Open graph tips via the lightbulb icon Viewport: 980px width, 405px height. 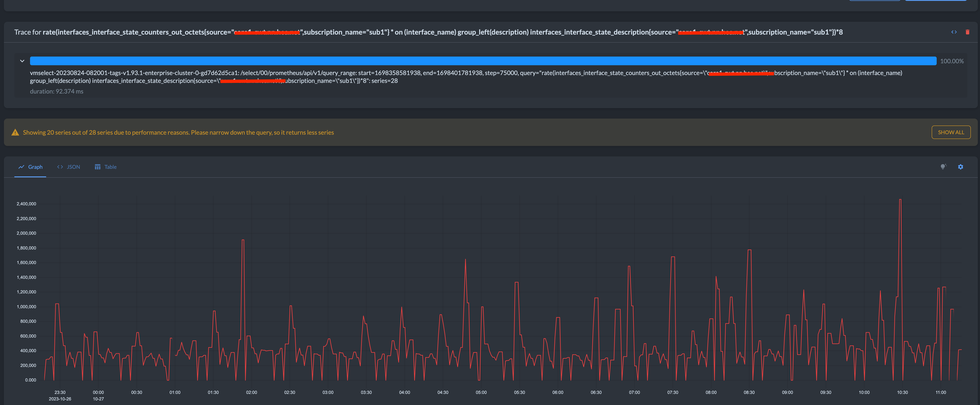(x=943, y=167)
